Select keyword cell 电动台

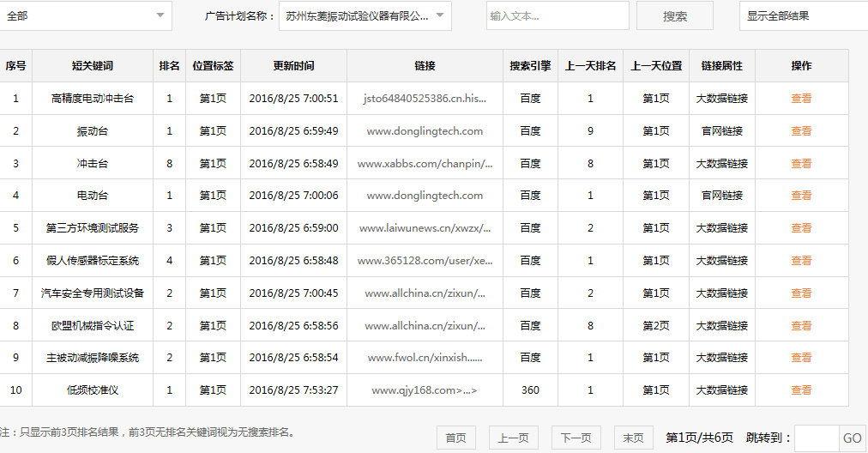[93, 196]
